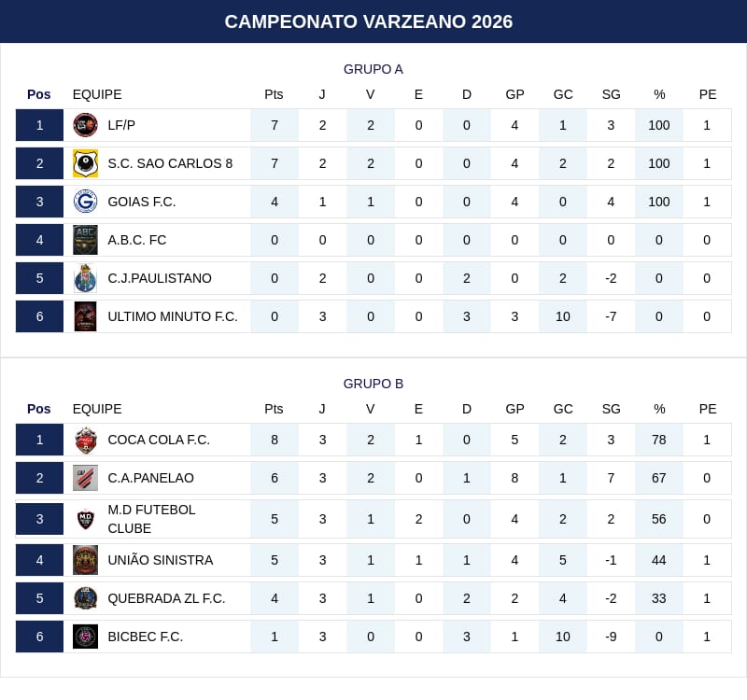Select the A.B.C. FC team crest

[x=85, y=240]
